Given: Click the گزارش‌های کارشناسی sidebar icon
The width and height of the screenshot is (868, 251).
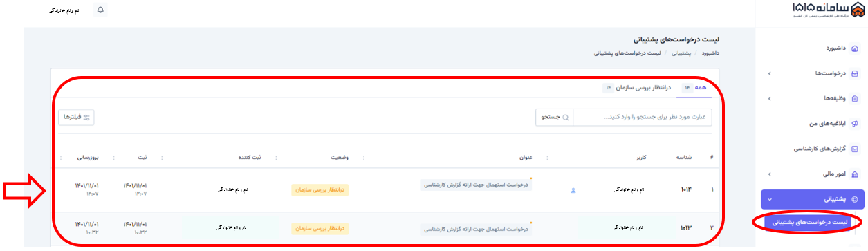Looking at the screenshot, I should click(x=854, y=149).
